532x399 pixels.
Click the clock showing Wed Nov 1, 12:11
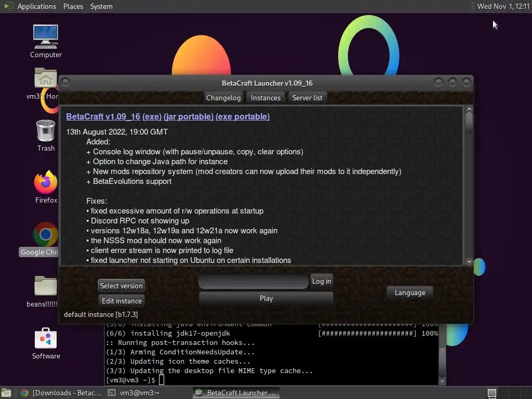pos(503,6)
